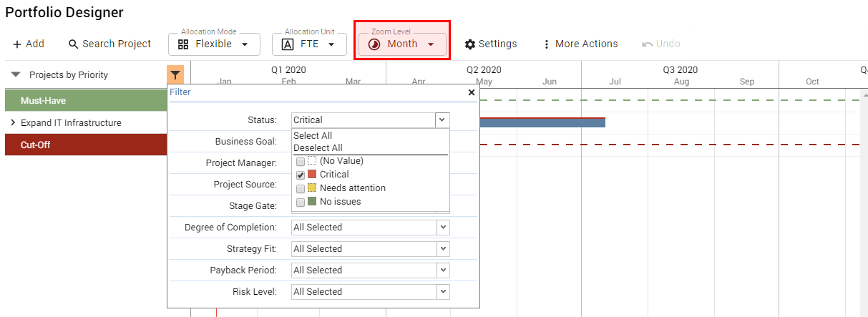Open the More Actions three-dot menu
This screenshot has height=317, width=868.
[x=547, y=44]
